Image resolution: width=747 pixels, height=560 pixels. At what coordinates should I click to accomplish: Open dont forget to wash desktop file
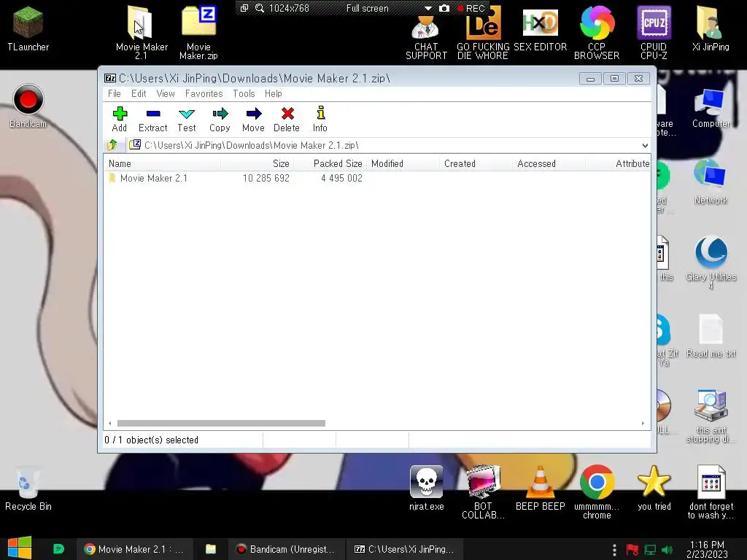click(711, 491)
